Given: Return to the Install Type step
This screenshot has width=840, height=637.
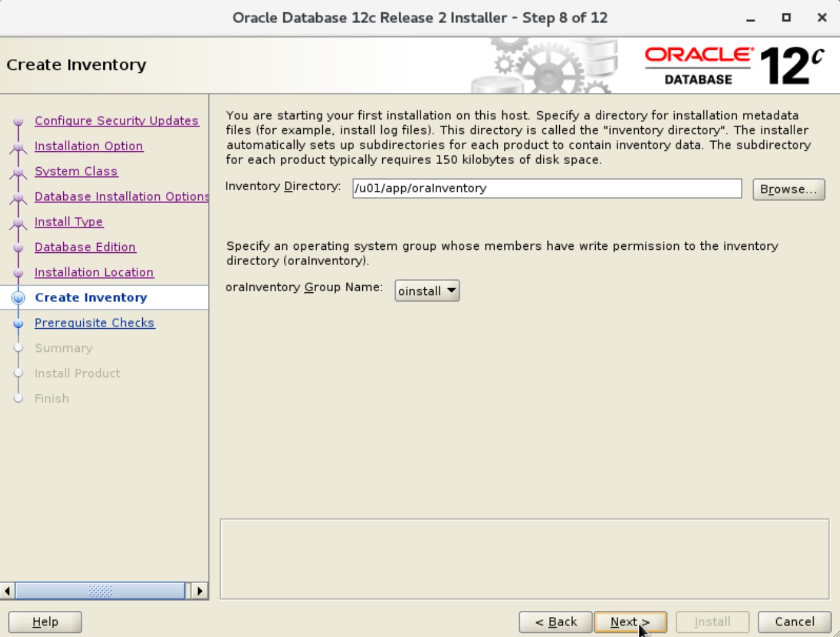Looking at the screenshot, I should click(x=69, y=222).
